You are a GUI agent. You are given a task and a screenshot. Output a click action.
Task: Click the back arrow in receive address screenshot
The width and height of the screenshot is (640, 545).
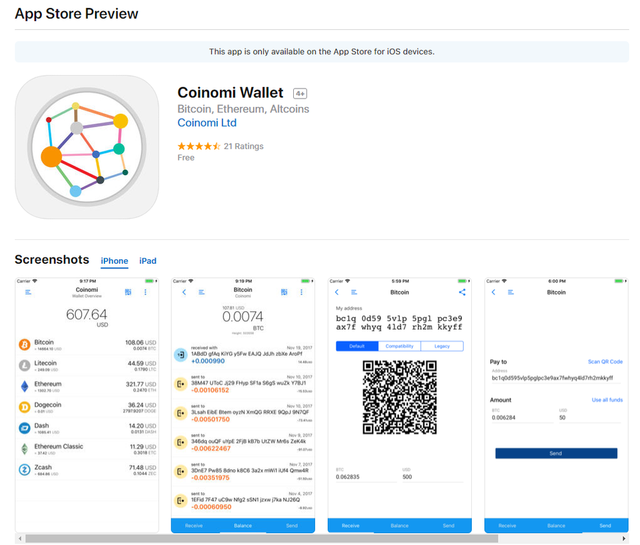click(x=337, y=292)
